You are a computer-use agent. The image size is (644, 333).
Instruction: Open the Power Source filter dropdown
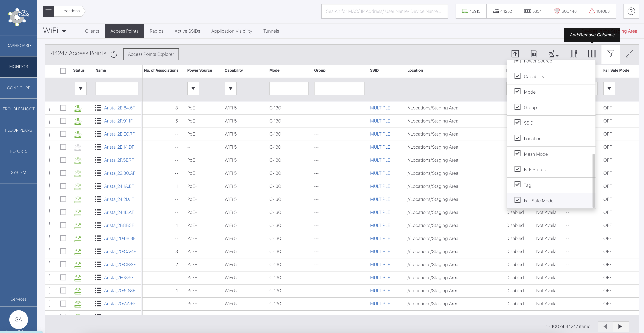[x=193, y=88]
